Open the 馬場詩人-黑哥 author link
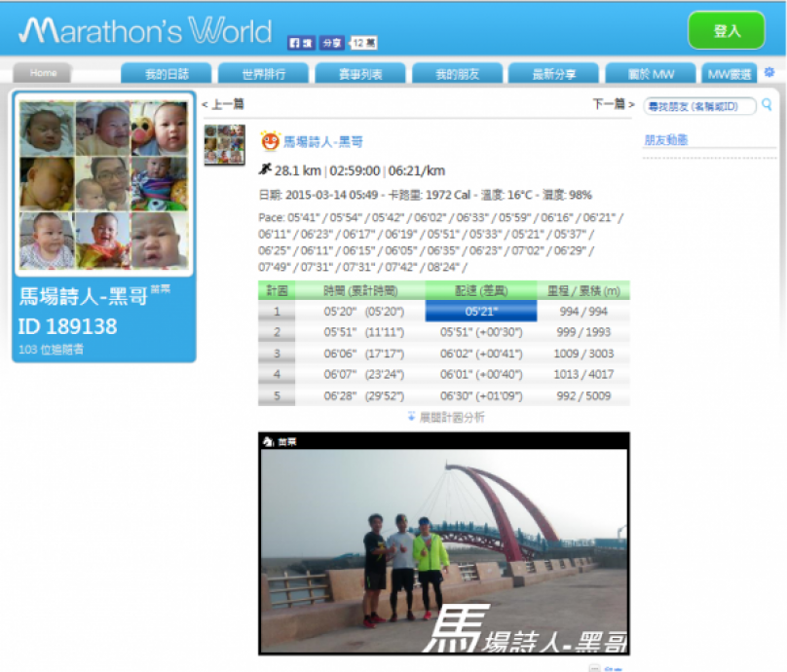 coord(323,142)
